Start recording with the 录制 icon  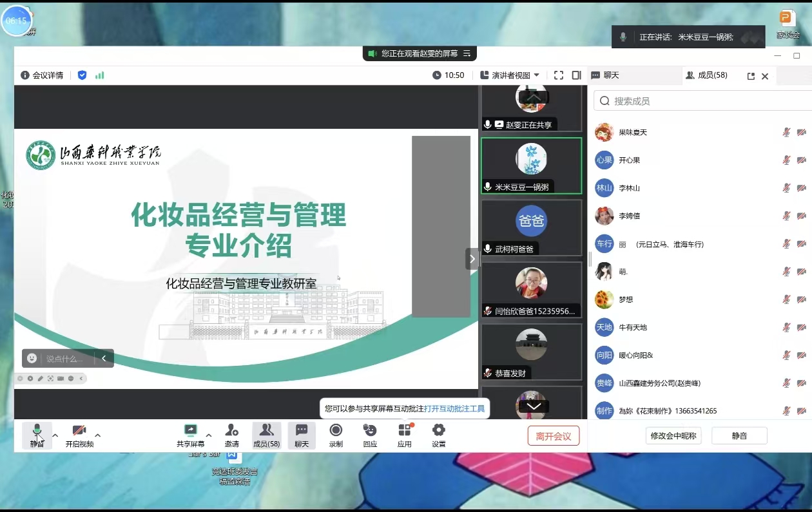pyautogui.click(x=336, y=430)
